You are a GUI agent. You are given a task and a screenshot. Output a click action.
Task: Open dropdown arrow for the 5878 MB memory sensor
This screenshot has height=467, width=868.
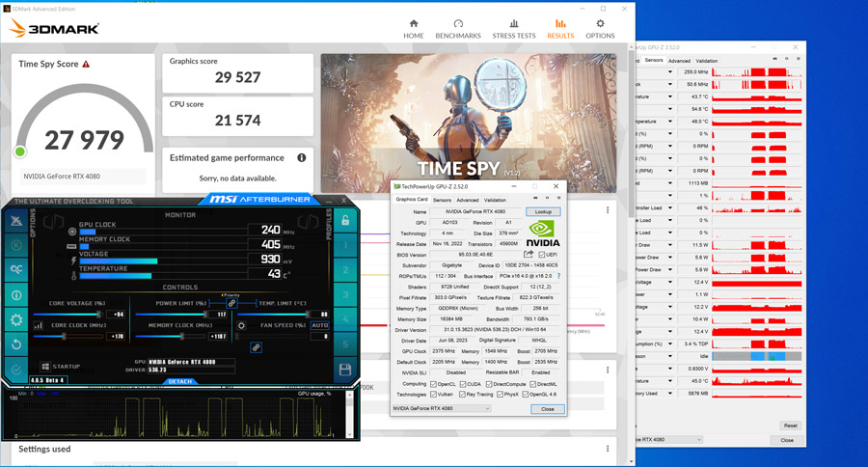[670, 394]
